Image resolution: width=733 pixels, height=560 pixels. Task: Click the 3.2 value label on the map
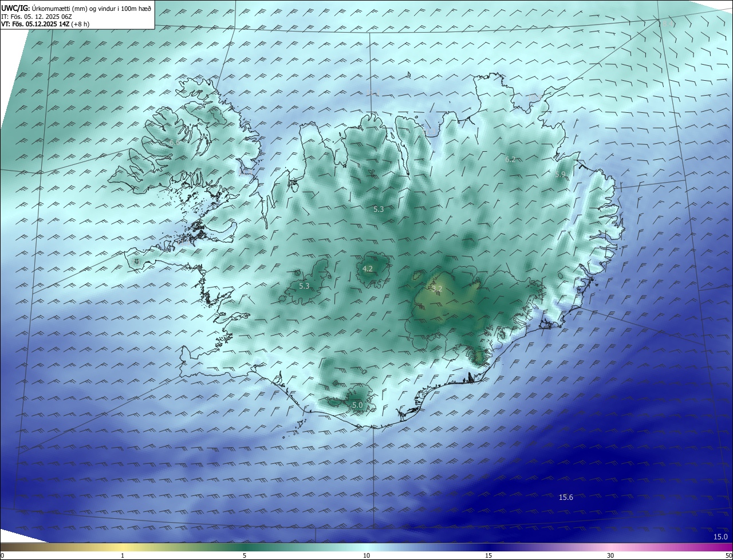click(437, 289)
